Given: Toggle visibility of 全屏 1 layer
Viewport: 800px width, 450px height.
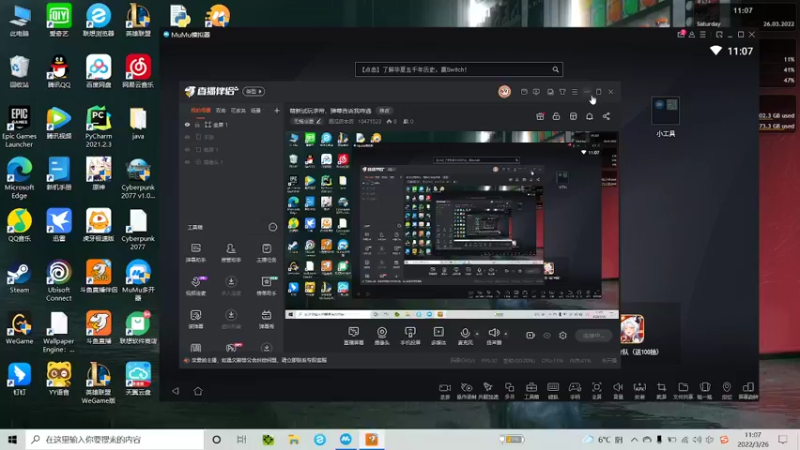Looking at the screenshot, I should (188, 124).
